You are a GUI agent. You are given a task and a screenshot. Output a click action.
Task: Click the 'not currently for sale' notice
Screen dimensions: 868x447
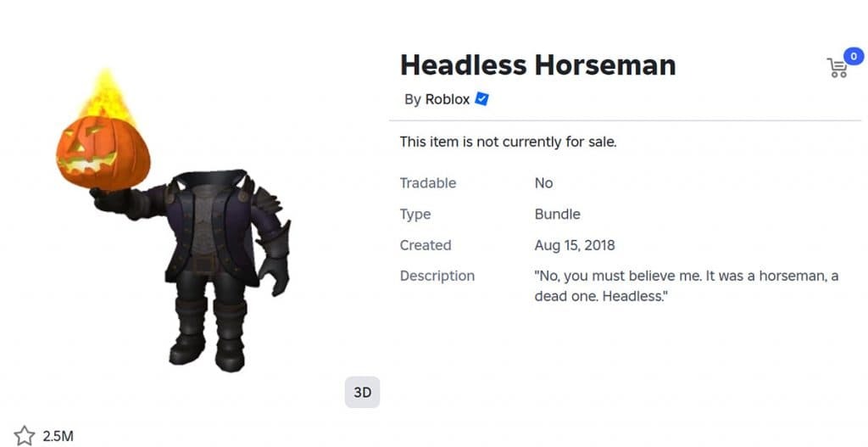[508, 142]
